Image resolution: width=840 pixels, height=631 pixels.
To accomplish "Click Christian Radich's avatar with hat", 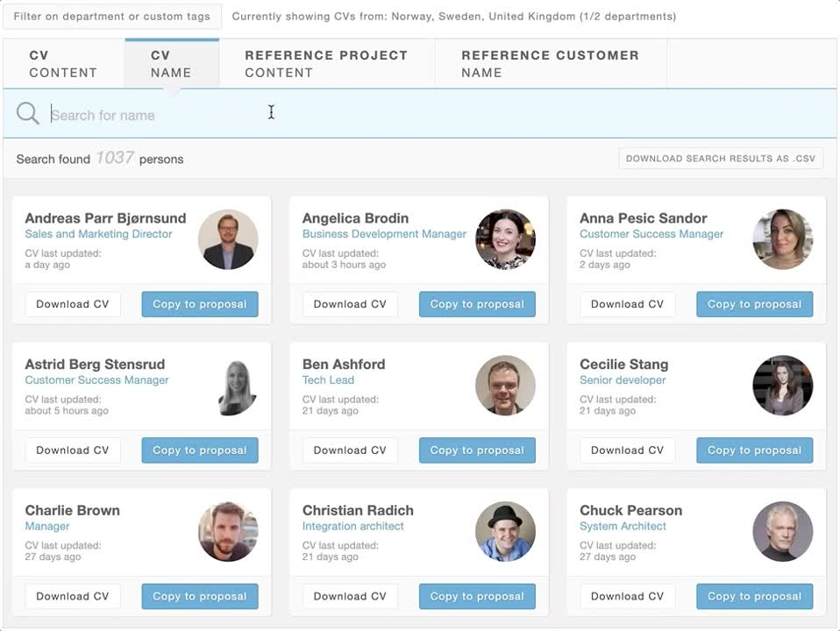I will pyautogui.click(x=505, y=531).
